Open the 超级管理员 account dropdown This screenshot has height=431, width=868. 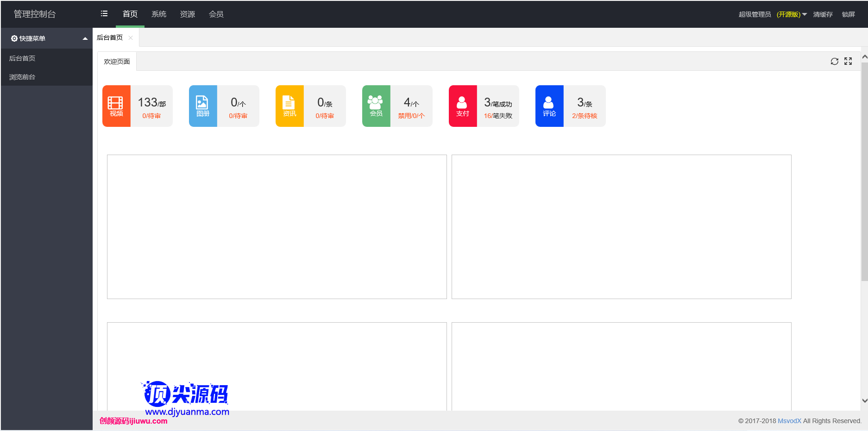773,14
